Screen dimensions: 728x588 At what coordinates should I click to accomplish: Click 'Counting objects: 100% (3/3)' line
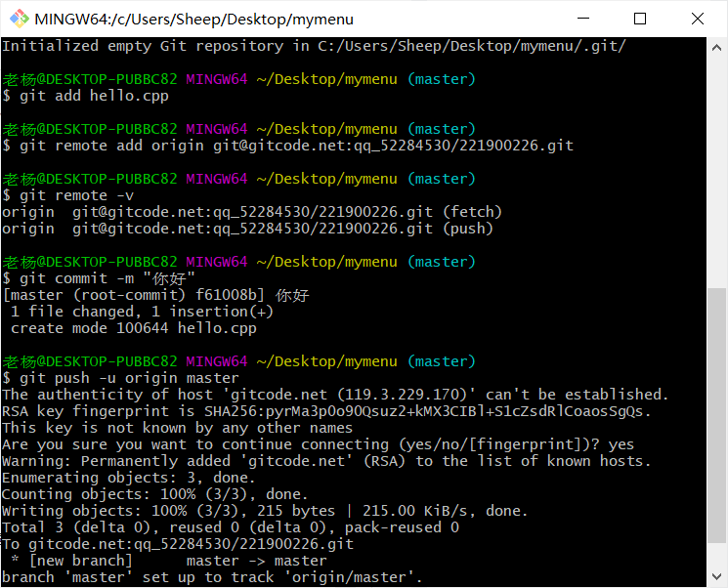155,494
